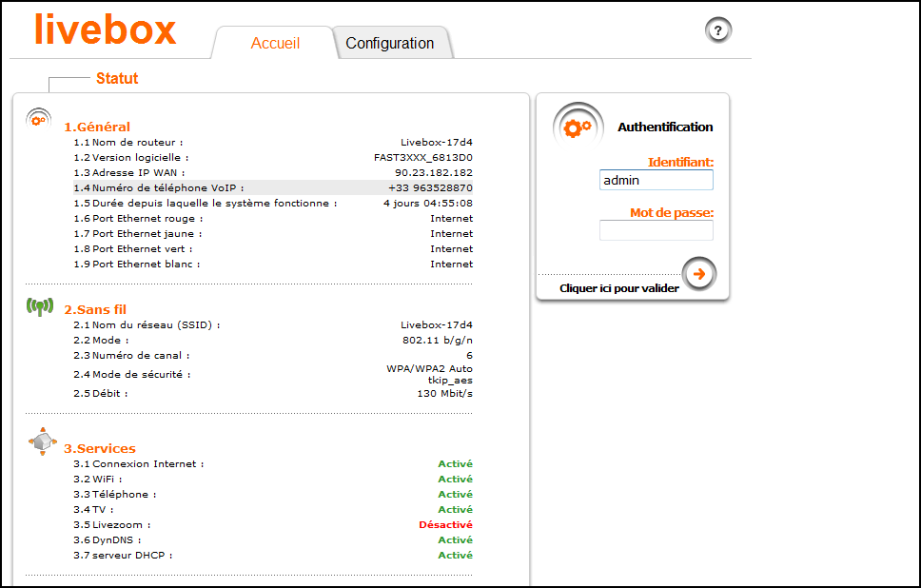Focus the Identifiant input field
921x588 pixels.
(656, 180)
